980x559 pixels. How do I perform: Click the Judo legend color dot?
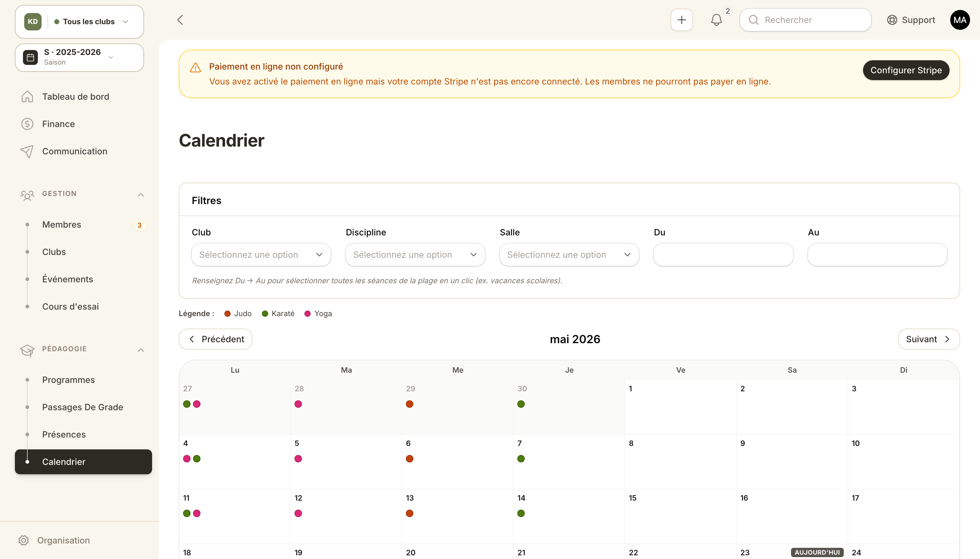coord(227,314)
